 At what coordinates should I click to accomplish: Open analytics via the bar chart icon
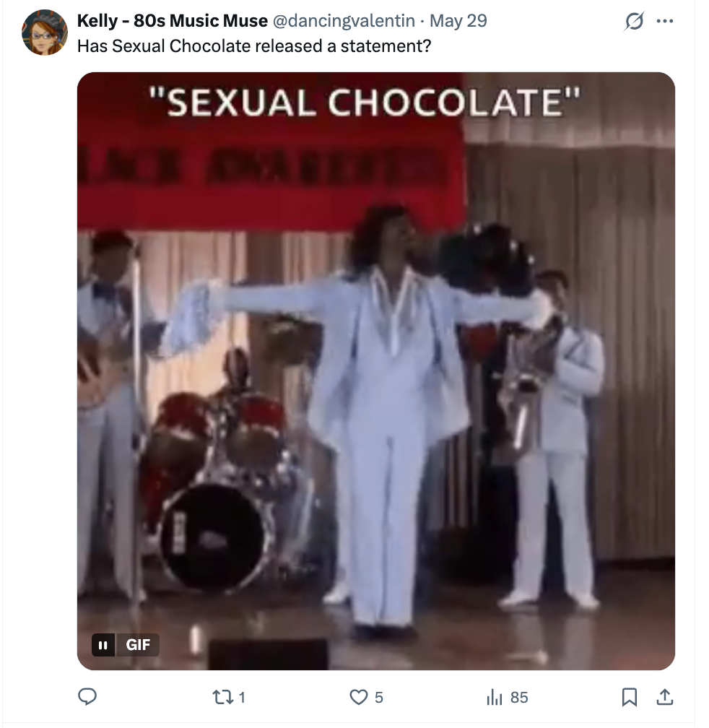[495, 697]
